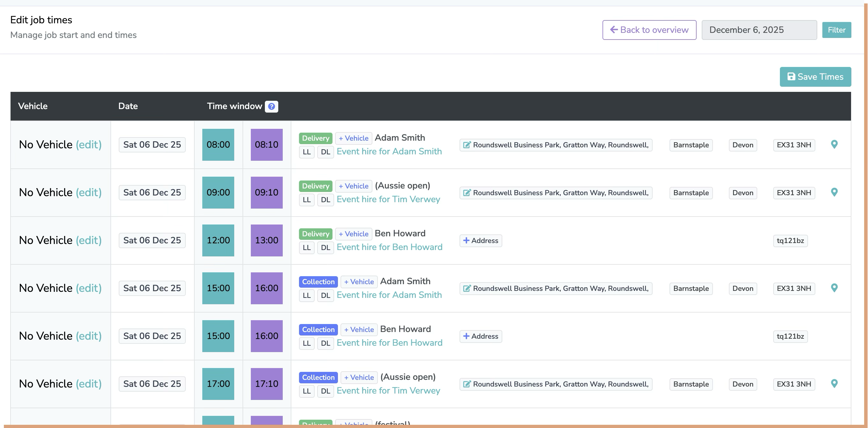Open Event hire for Tim Verwey at 09:00
This screenshot has height=428, width=868.
click(388, 199)
